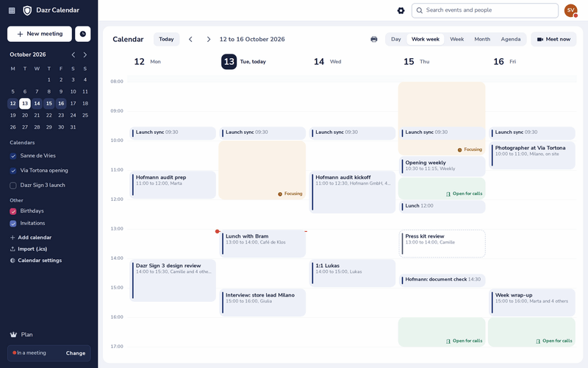Screen dimensions: 588x368
Task: Open 1:1 Lukas event
Action: tap(353, 273)
